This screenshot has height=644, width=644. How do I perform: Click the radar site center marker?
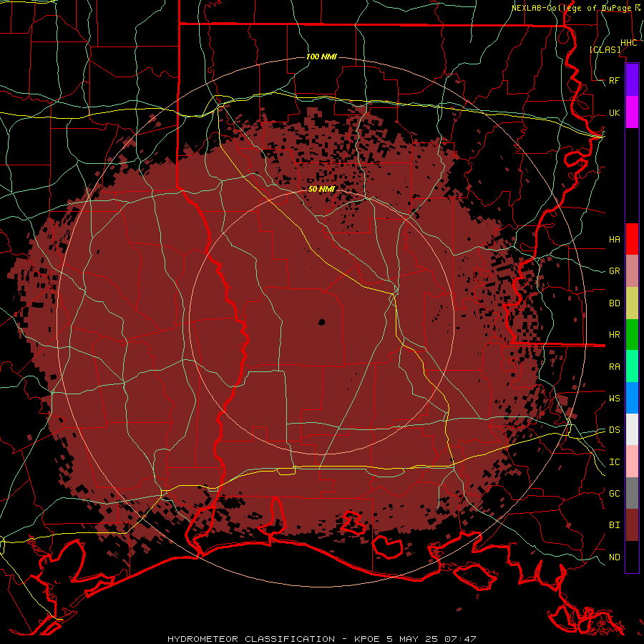pyautogui.click(x=321, y=321)
